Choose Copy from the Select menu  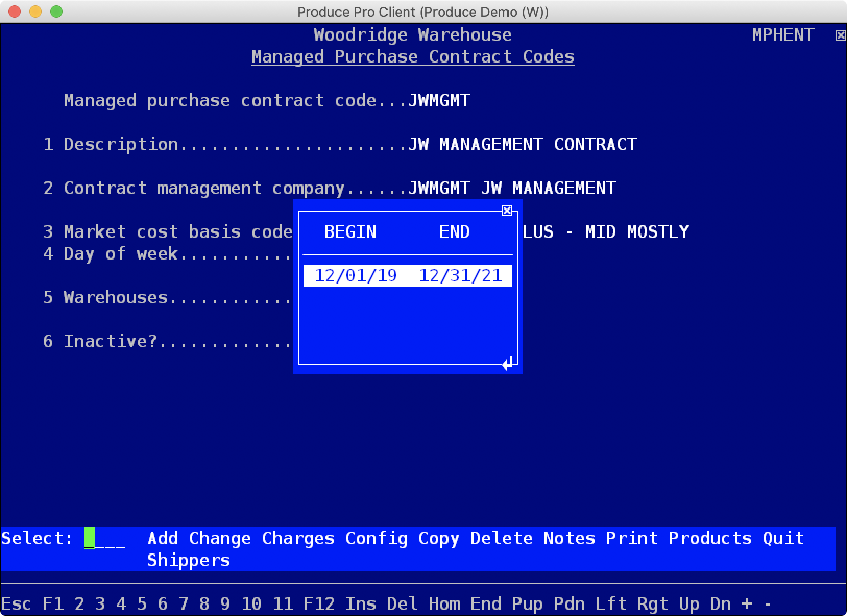click(439, 538)
